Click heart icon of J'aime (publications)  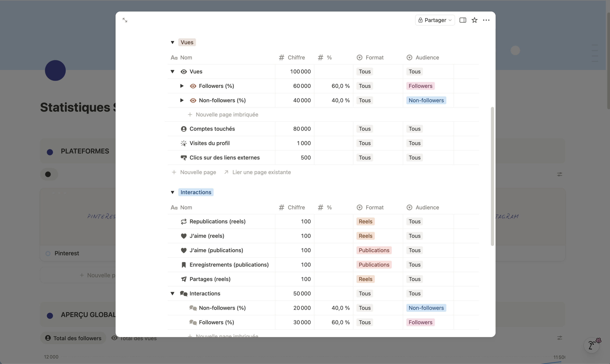pos(183,251)
